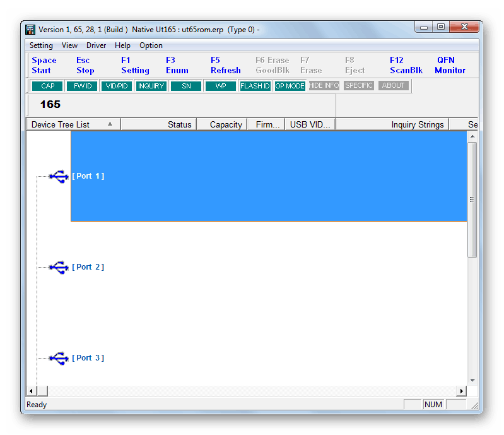Select the [Port 3] tree item
Image resolution: width=504 pixels, height=435 pixels.
pyautogui.click(x=88, y=358)
